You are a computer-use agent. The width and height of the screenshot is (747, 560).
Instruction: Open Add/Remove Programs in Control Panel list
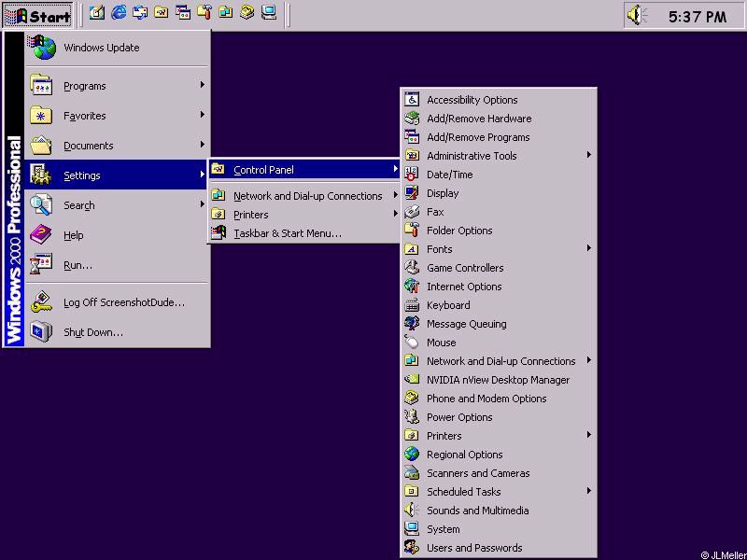point(499,137)
